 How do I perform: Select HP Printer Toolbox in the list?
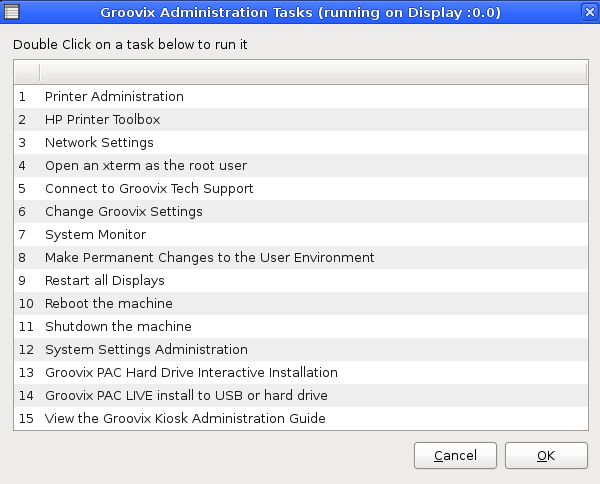tap(102, 120)
